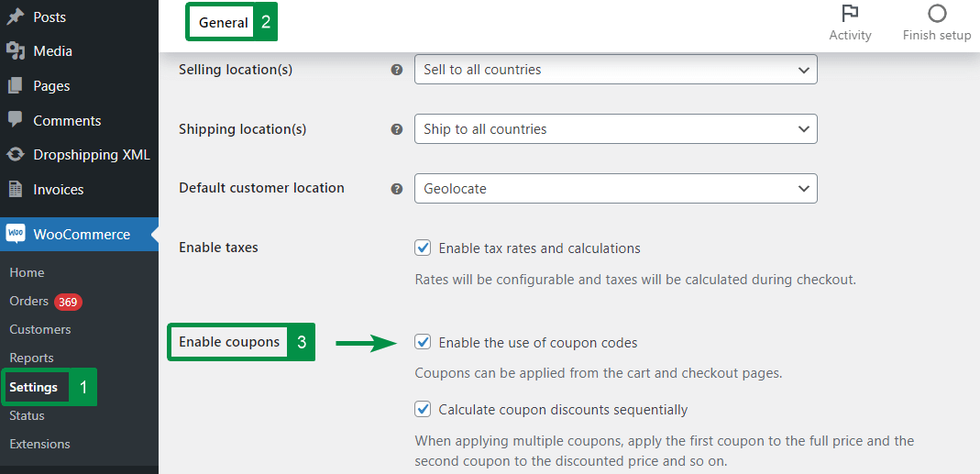Click help icon beside Default customer location

tap(397, 189)
